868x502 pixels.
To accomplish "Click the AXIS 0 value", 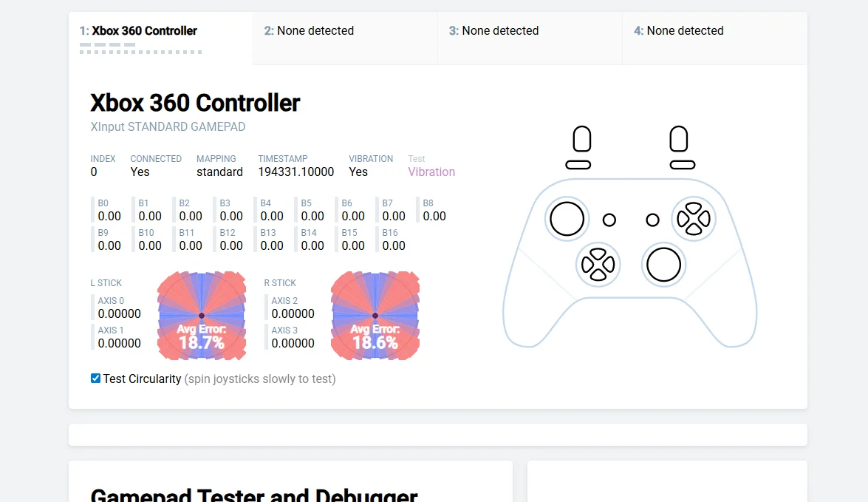I will [120, 313].
